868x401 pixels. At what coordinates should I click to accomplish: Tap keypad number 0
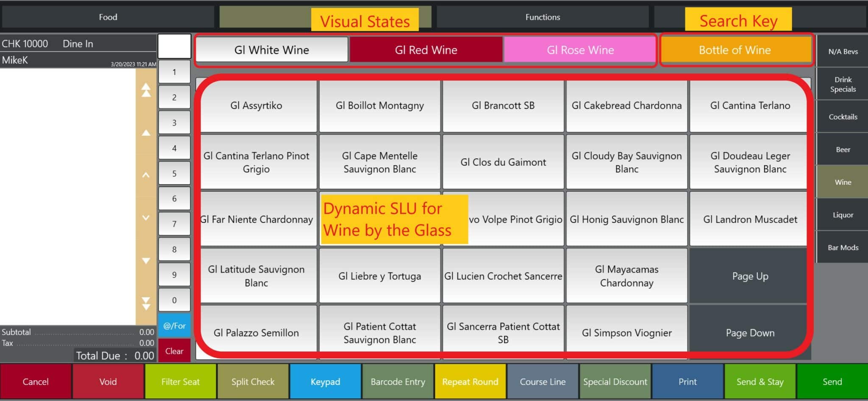click(x=174, y=300)
